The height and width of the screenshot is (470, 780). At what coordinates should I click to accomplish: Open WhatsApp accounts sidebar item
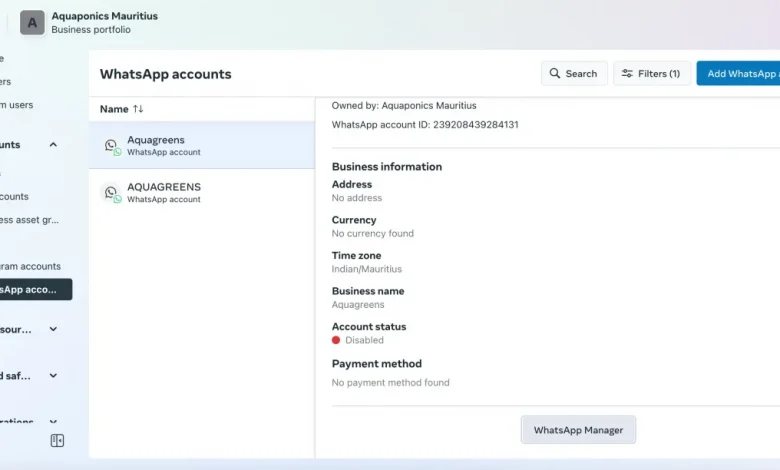click(35, 289)
